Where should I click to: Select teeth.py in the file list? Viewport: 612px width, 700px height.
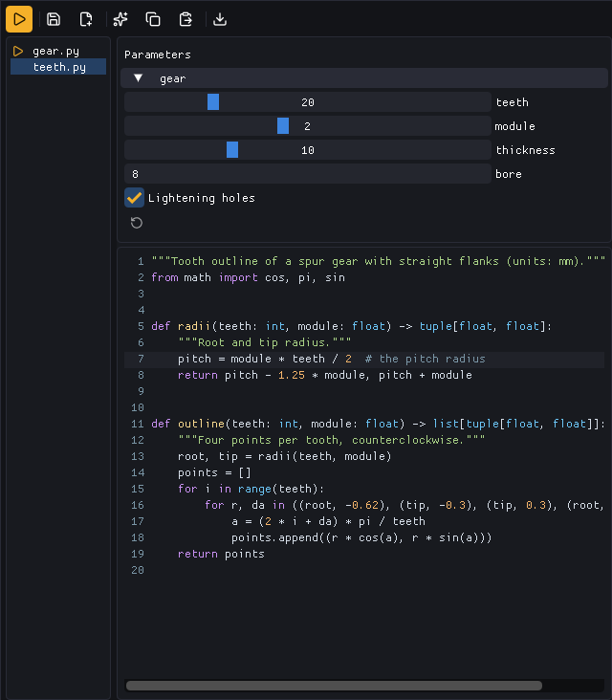pos(58,67)
